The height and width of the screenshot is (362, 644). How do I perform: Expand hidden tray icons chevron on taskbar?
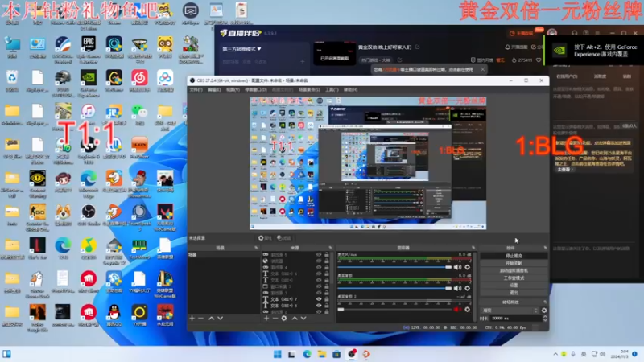click(555, 354)
